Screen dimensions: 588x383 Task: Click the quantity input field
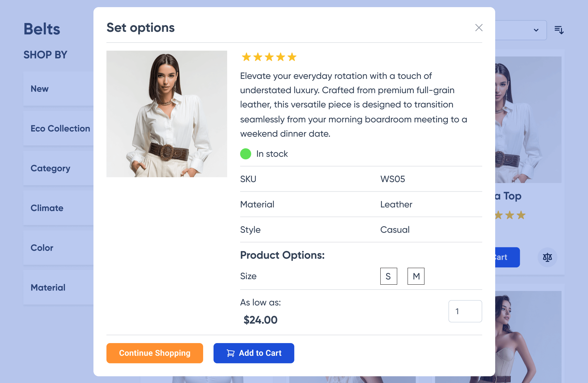click(465, 311)
